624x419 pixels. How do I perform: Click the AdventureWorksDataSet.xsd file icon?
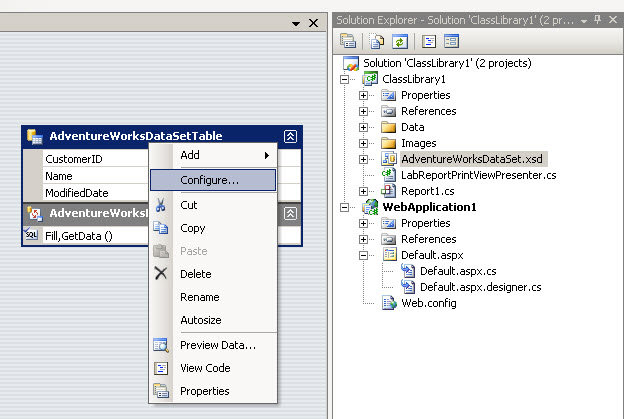388,159
